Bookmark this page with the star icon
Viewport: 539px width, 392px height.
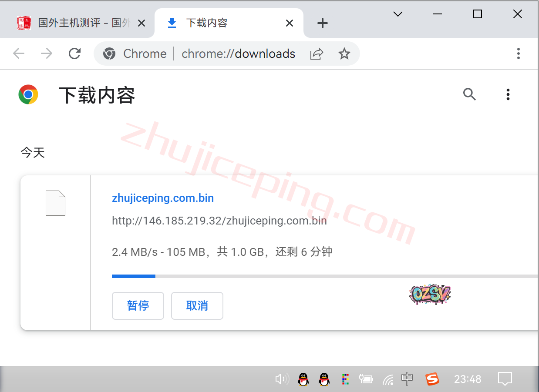coord(344,54)
